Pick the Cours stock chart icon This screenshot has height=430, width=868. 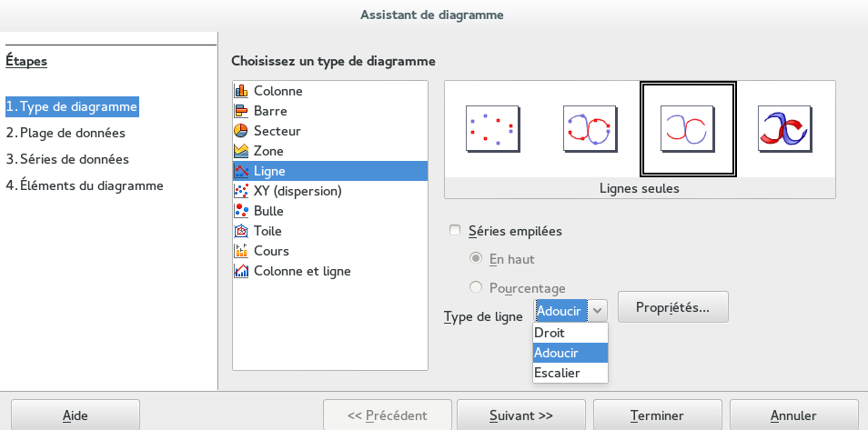tap(241, 251)
